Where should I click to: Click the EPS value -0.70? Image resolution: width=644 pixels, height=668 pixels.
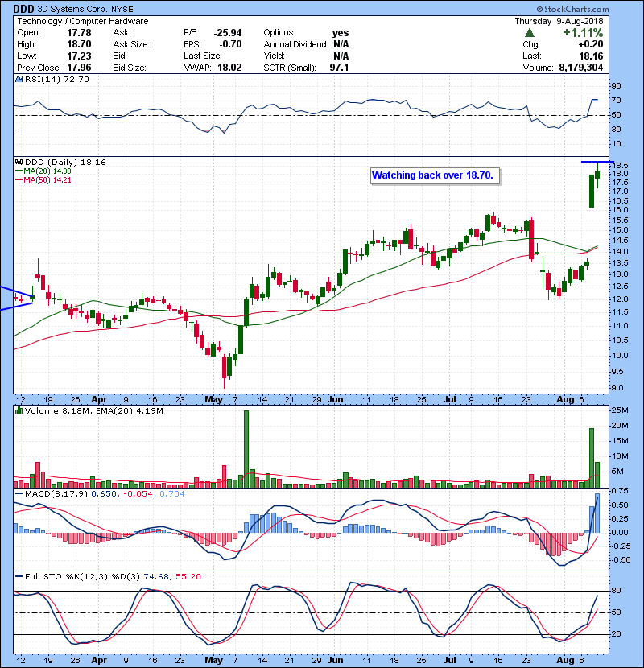click(230, 44)
